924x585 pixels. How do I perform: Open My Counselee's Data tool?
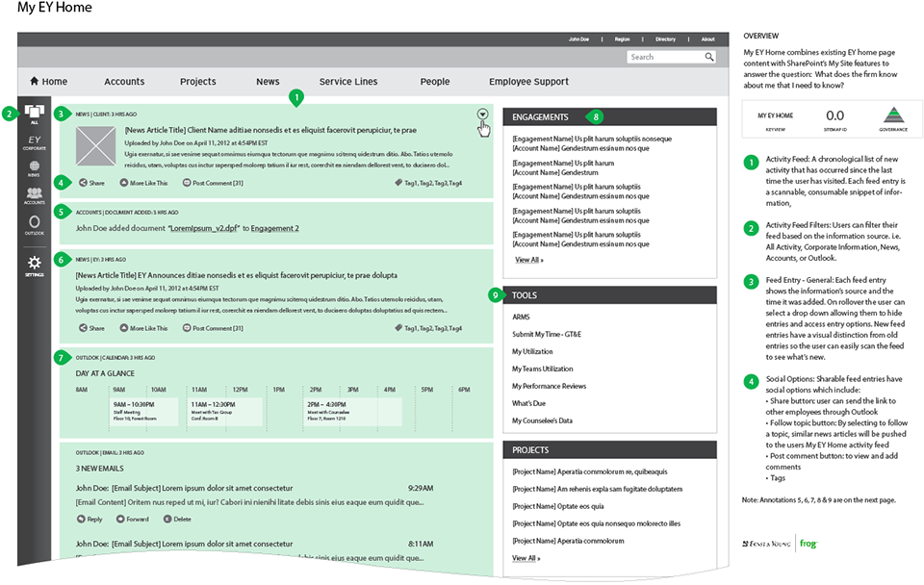click(x=542, y=420)
